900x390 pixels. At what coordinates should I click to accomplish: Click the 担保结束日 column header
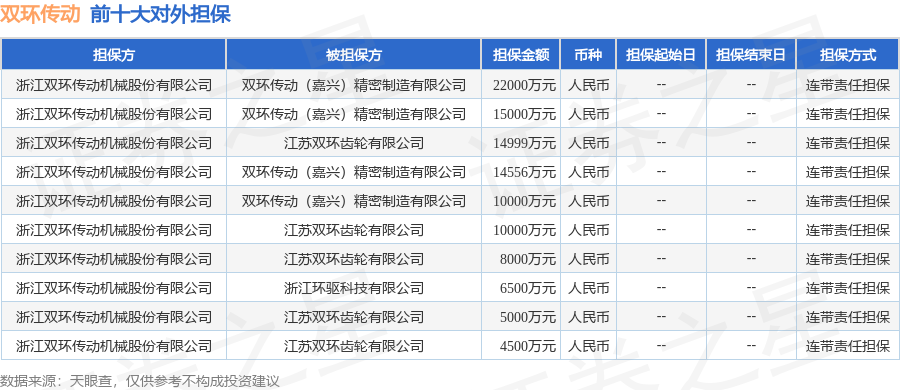(751, 55)
